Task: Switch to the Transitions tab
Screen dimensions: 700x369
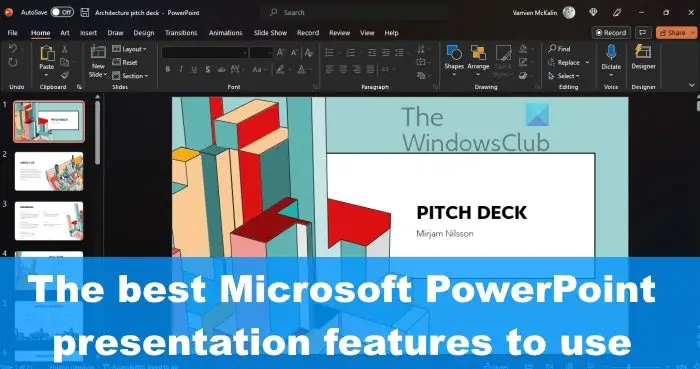Action: point(181,33)
